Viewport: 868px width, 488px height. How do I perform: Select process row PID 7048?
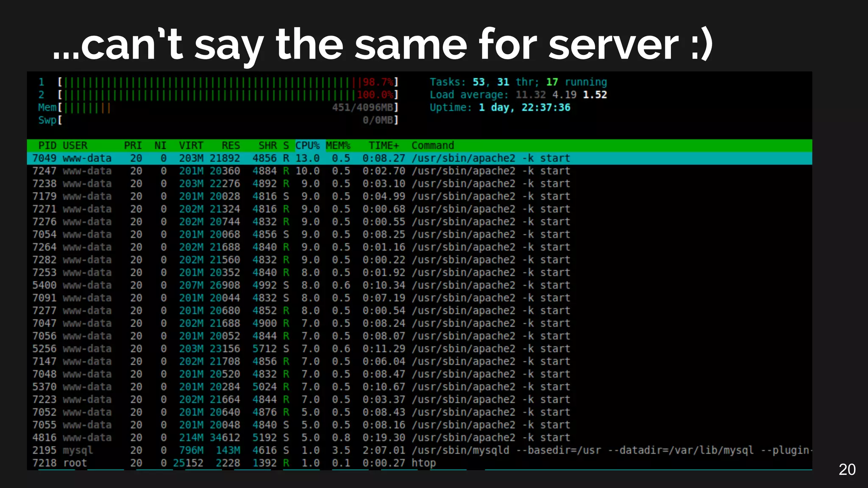pyautogui.click(x=420, y=374)
